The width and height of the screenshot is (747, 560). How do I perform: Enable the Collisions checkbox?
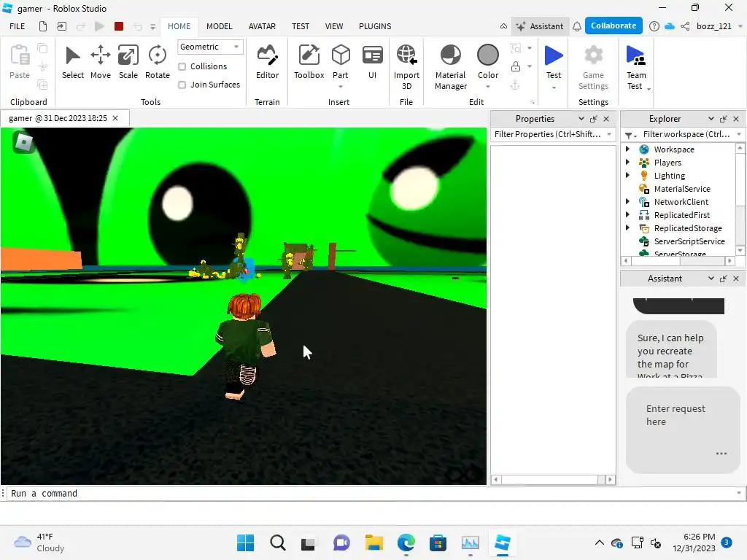pyautogui.click(x=182, y=66)
